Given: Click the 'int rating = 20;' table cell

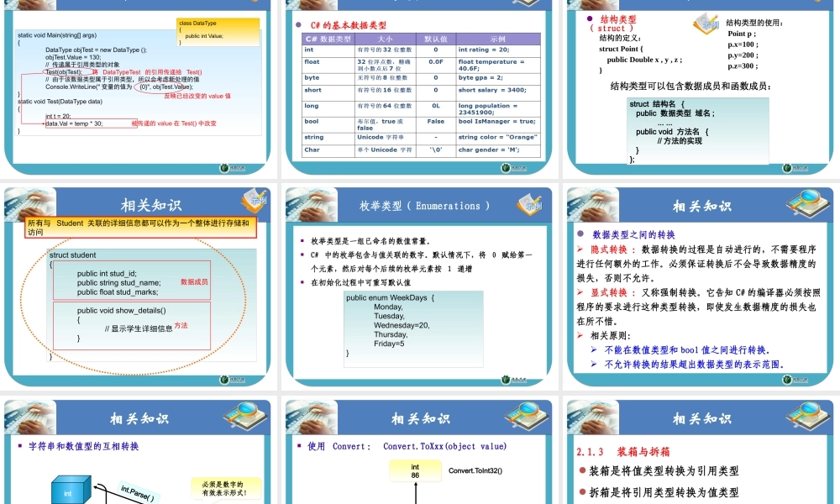Looking at the screenshot, I should (x=497, y=50).
